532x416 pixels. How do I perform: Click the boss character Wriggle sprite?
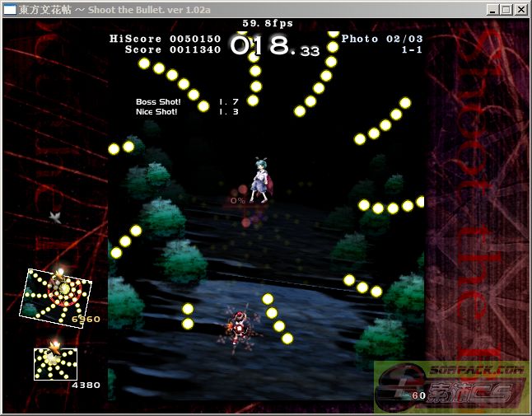(260, 180)
